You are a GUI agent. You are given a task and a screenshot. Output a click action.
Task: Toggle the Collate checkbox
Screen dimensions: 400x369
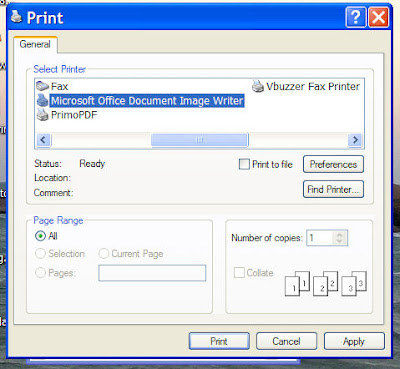[239, 272]
